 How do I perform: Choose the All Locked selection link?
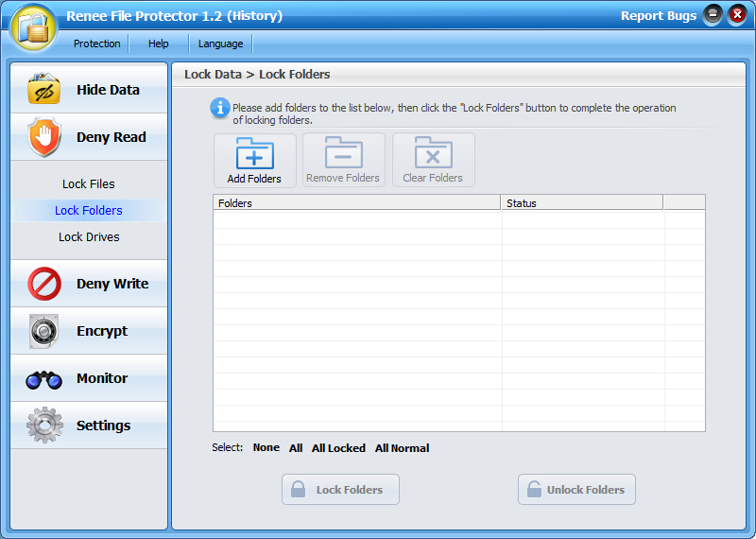[338, 448]
